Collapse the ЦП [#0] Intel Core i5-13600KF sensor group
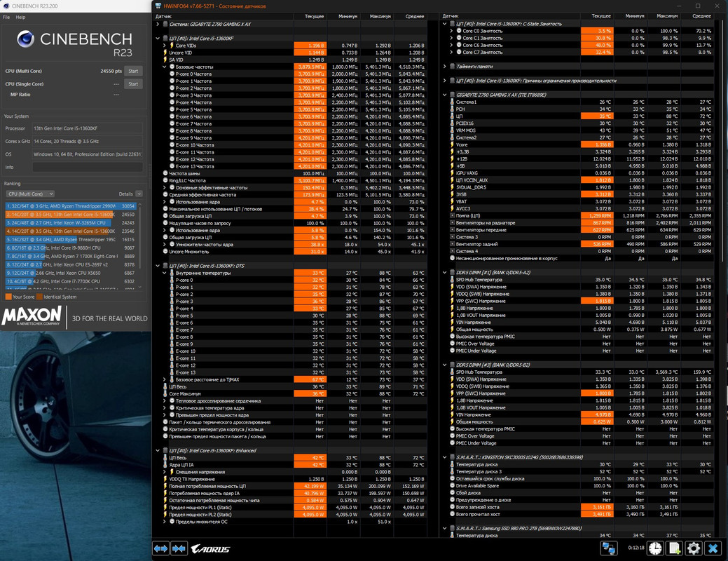Screen dimensions: 728x561 pyautogui.click(x=158, y=39)
